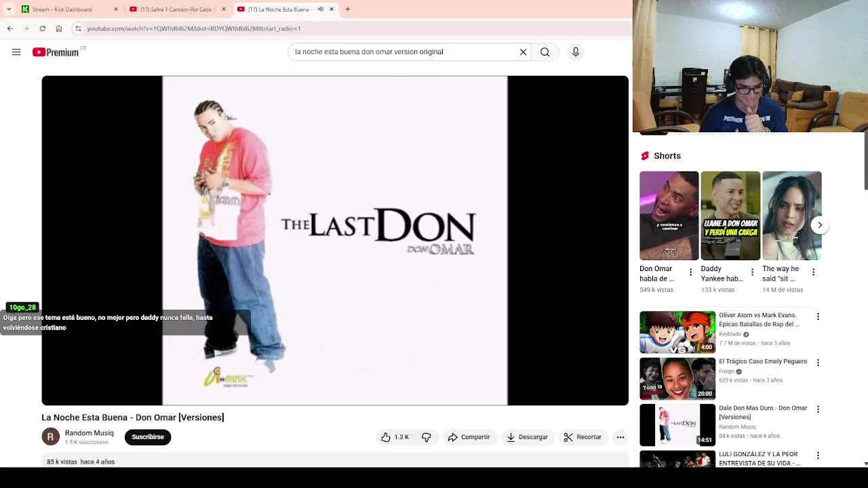The image size is (868, 488).
Task: Open a new browser tab
Action: [x=348, y=9]
